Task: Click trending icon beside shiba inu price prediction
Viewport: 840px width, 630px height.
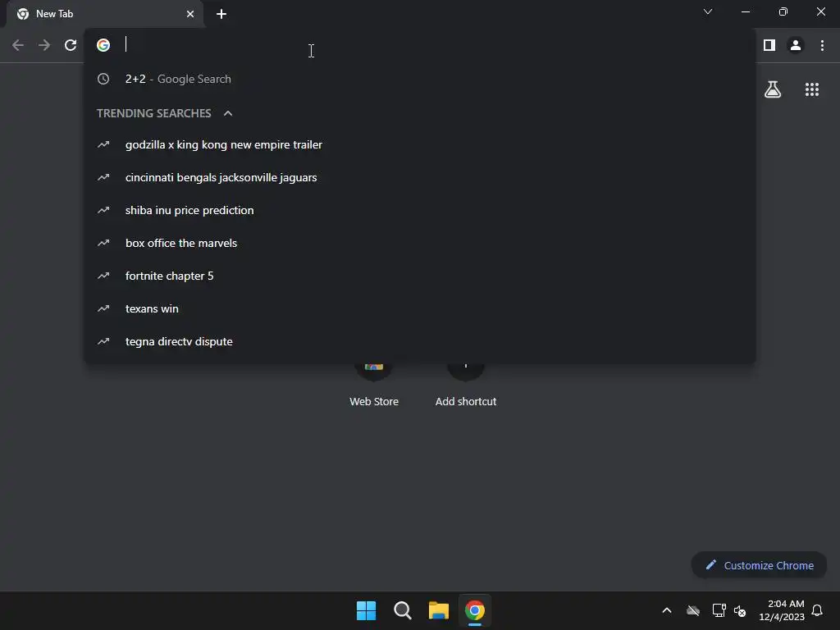Action: pyautogui.click(x=103, y=210)
